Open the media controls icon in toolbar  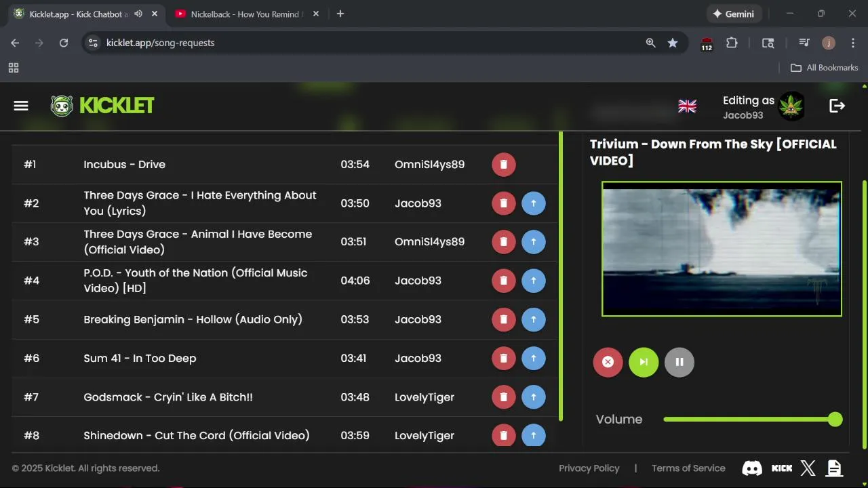click(x=804, y=43)
